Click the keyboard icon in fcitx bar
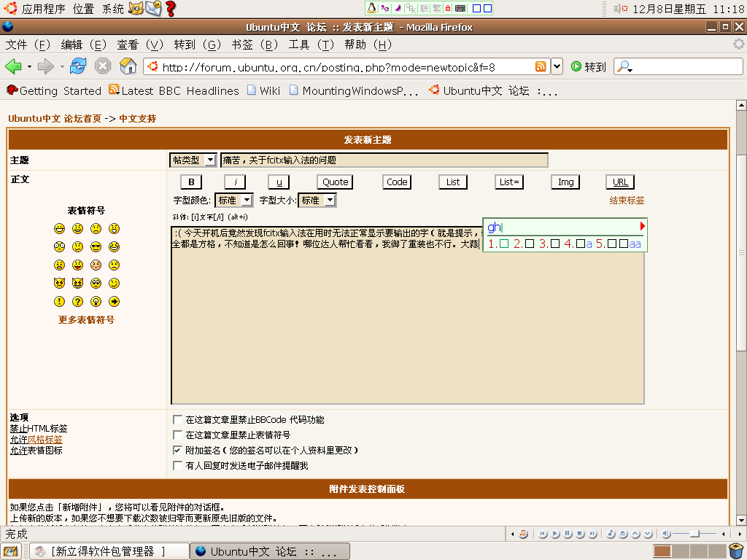Screen dimensions: 747x560 tap(460, 8)
